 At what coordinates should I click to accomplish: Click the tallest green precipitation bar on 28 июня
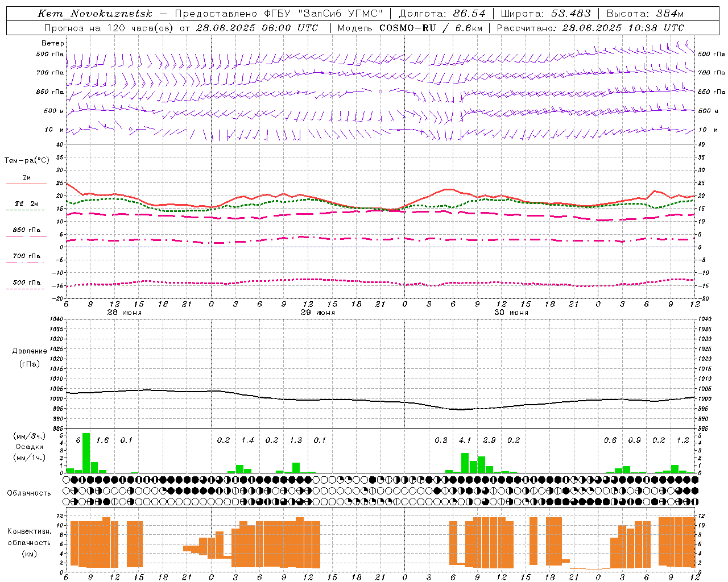pos(86,453)
